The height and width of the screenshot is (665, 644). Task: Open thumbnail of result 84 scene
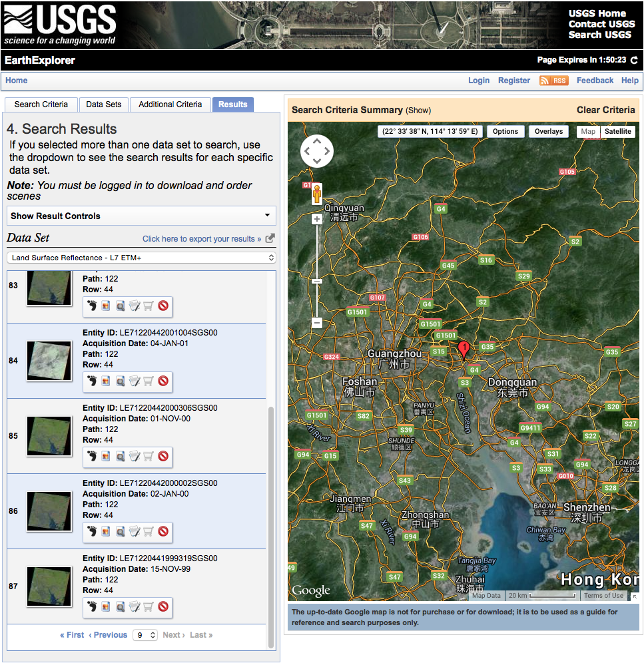pos(49,361)
